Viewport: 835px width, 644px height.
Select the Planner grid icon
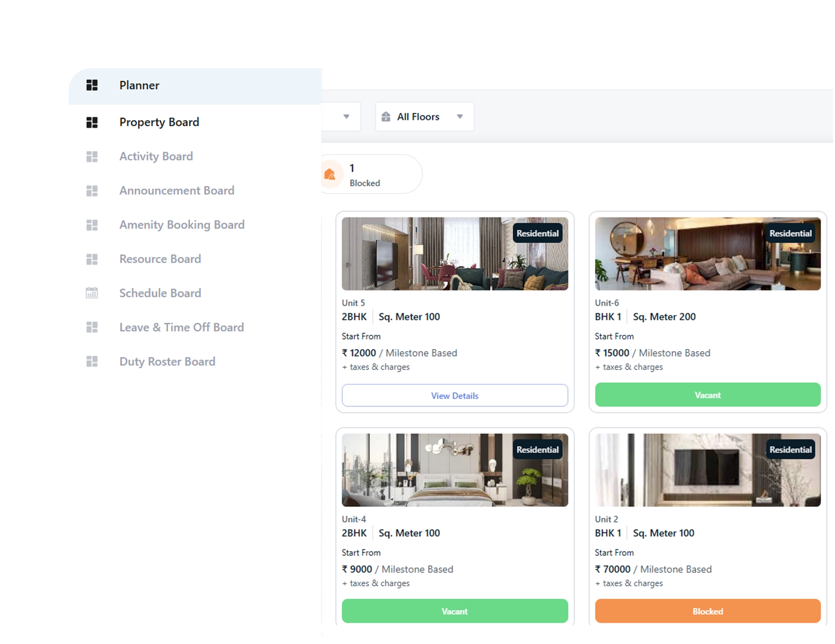click(92, 85)
